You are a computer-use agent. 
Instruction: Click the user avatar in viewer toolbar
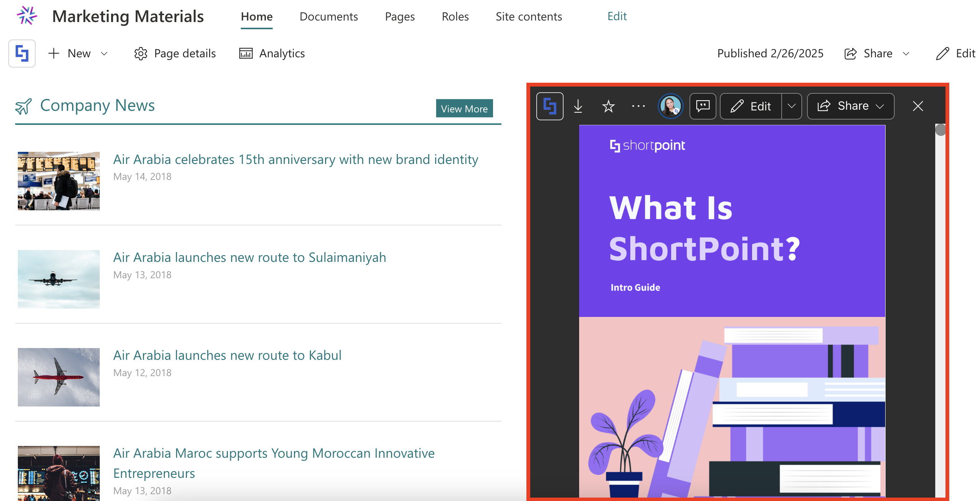(x=670, y=106)
